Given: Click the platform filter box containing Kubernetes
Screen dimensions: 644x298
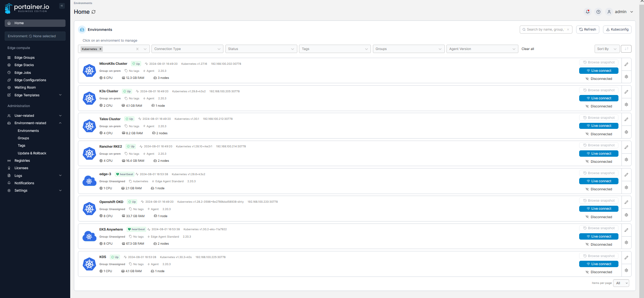Looking at the screenshot, I should coord(114,49).
